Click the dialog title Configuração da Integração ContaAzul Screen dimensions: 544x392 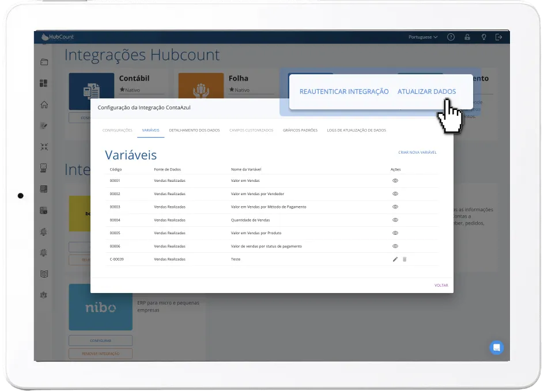pyautogui.click(x=144, y=108)
